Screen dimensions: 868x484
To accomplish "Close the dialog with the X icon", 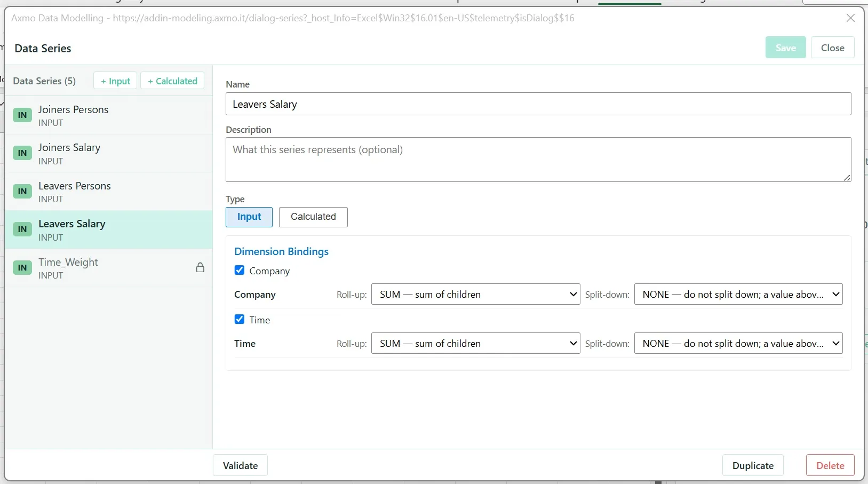I will 851,18.
